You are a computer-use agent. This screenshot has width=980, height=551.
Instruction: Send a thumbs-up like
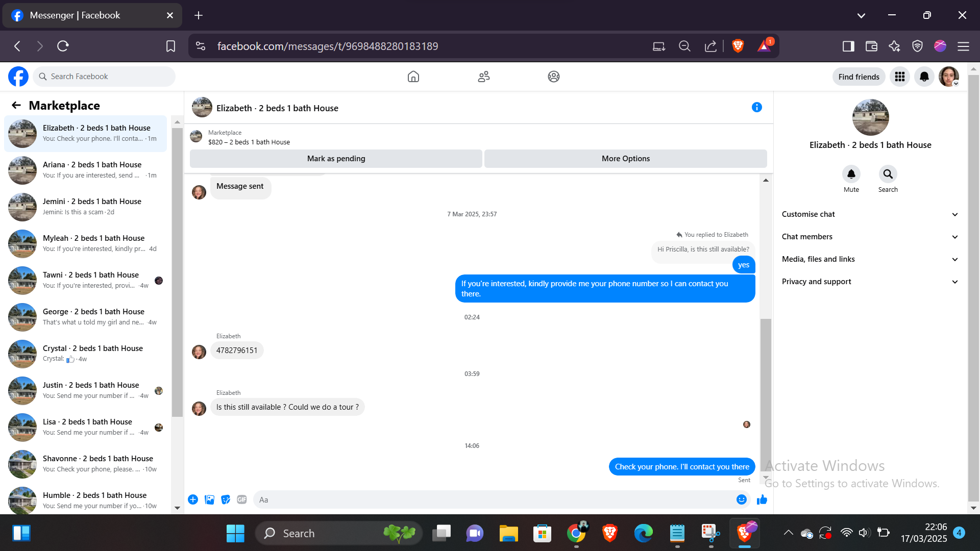point(762,499)
